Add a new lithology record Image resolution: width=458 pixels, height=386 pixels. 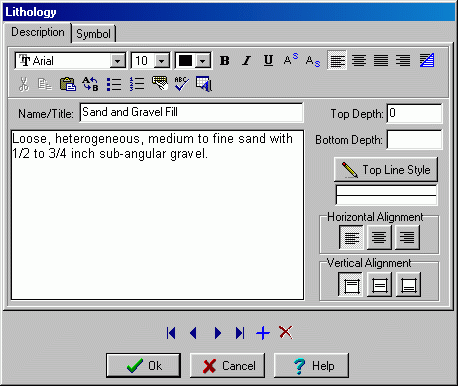[263, 333]
